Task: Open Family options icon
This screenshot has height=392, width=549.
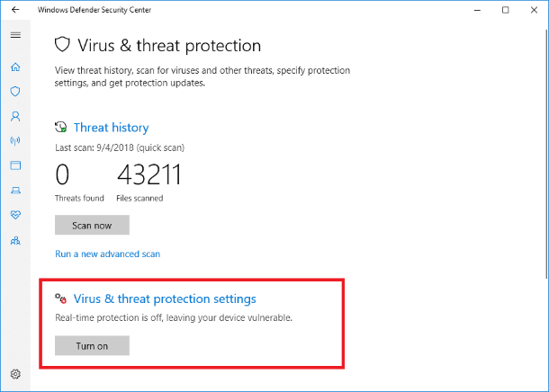Action: [15, 240]
